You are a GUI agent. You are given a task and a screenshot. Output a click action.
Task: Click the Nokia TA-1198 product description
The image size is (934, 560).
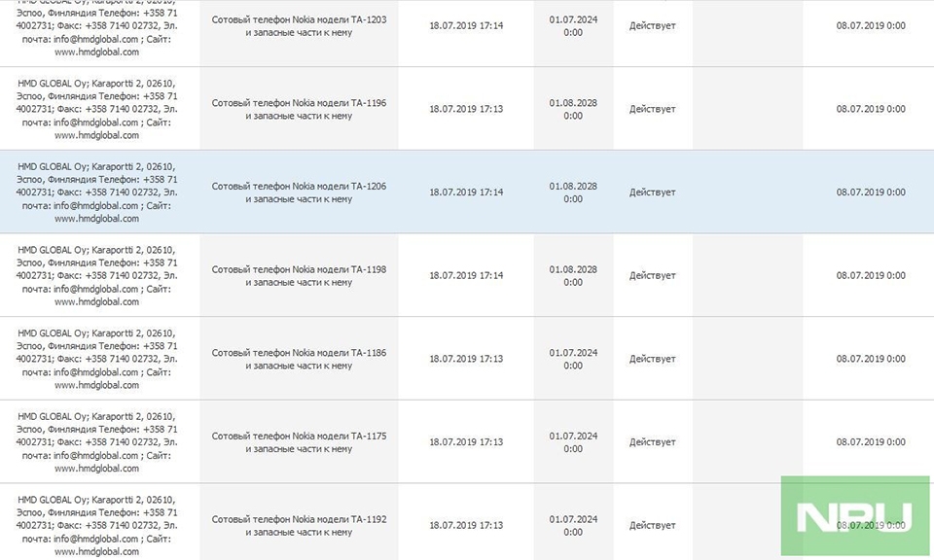click(299, 275)
